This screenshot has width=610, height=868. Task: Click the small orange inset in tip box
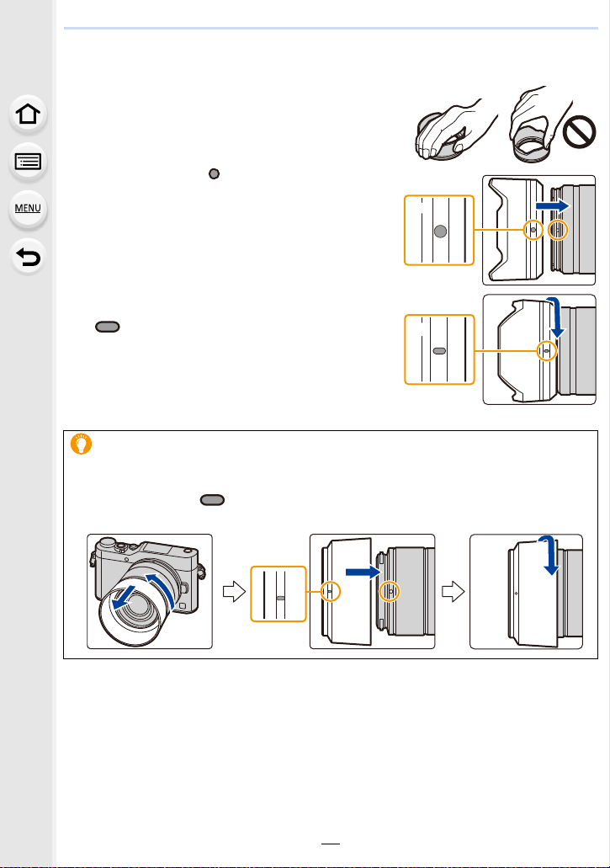pos(278,594)
